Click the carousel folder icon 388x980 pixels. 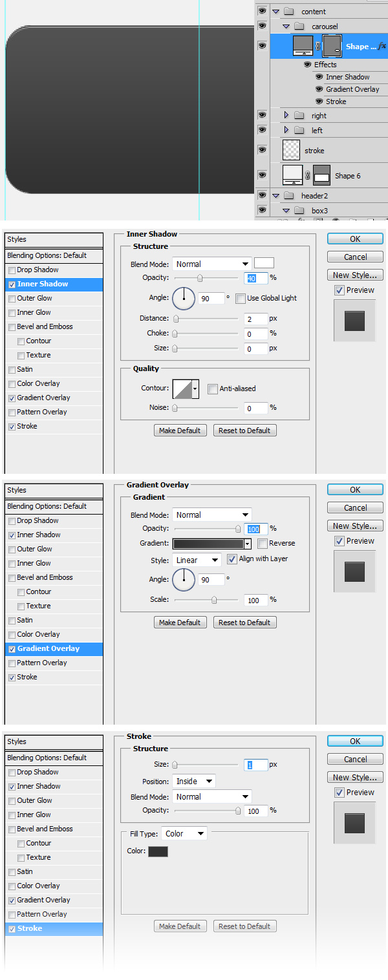(299, 27)
